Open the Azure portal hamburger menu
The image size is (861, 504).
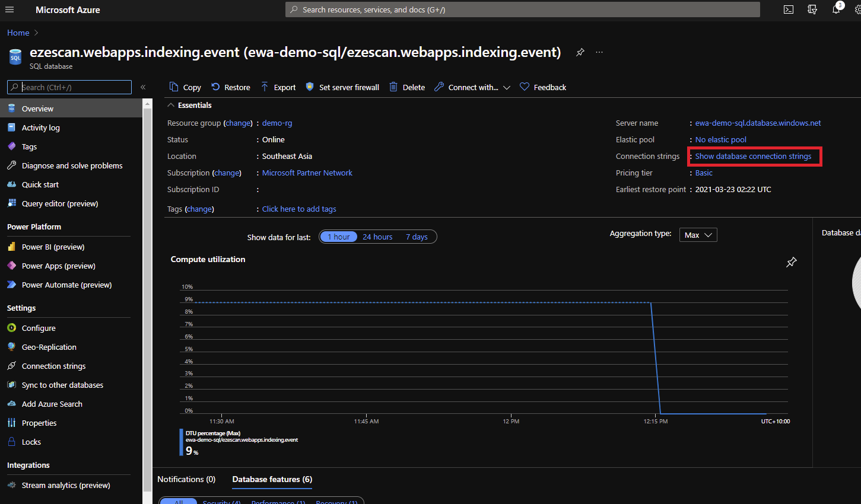(9, 9)
